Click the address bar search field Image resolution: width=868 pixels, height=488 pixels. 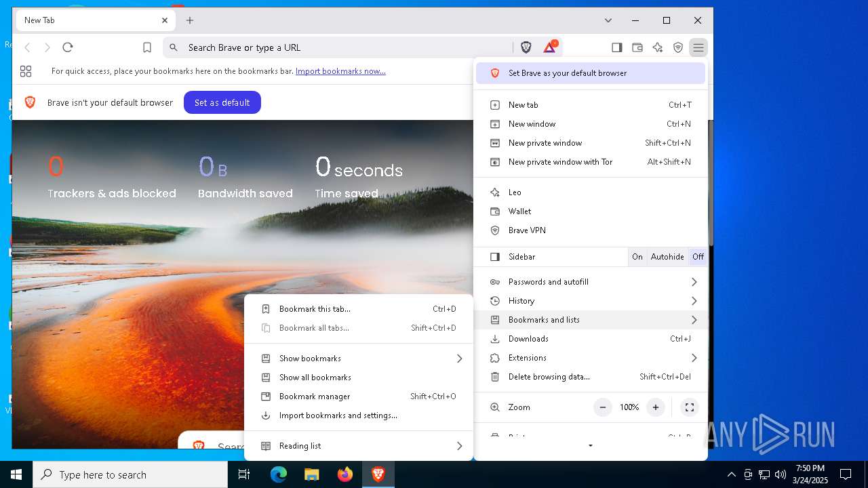[338, 47]
